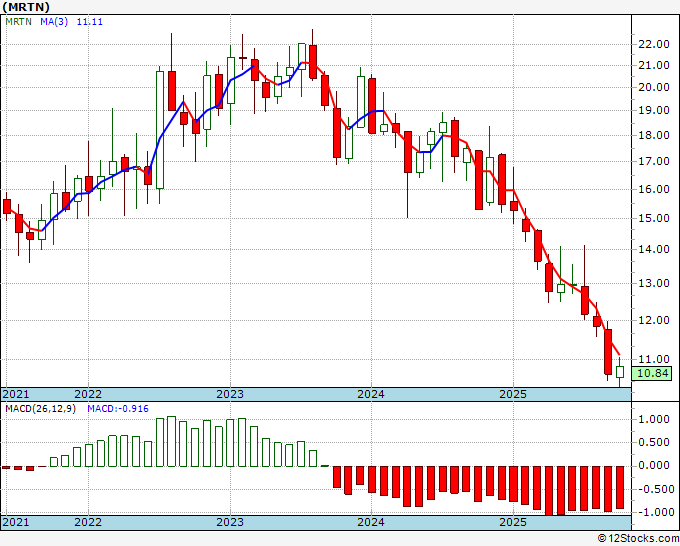Click the 11.11 moving average value
This screenshot has width=680, height=546.
click(x=90, y=22)
